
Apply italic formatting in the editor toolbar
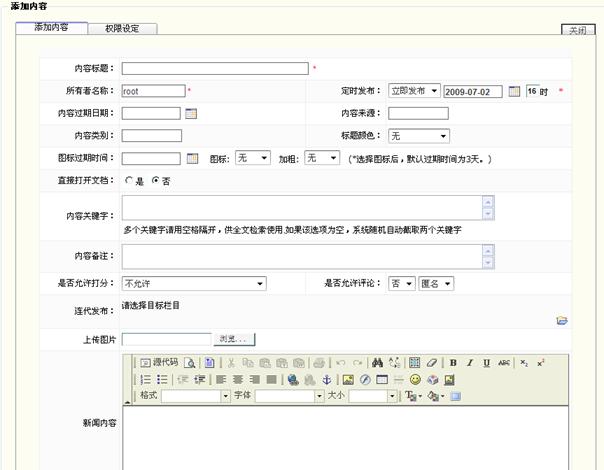pos(470,362)
